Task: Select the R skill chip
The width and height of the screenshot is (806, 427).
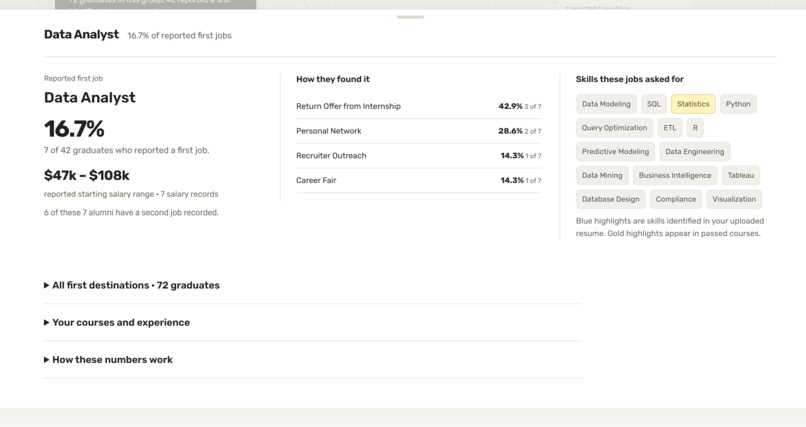Action: (x=695, y=128)
